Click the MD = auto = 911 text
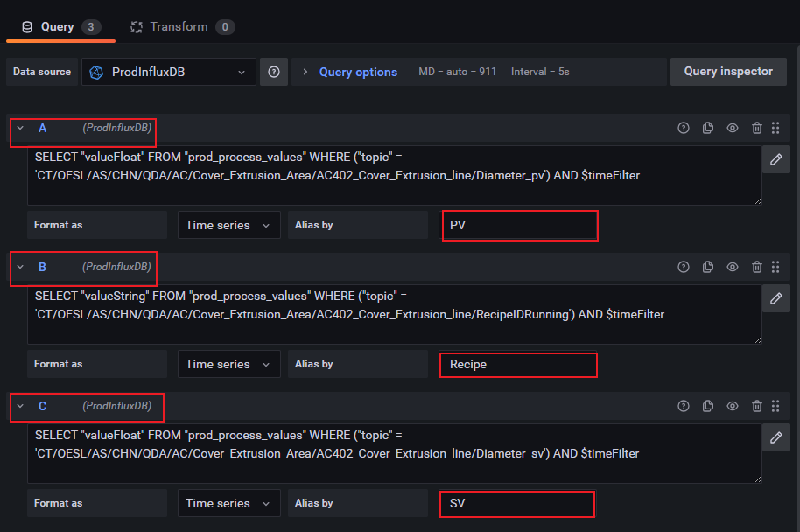Screen dimensions: 800x532 [457, 72]
